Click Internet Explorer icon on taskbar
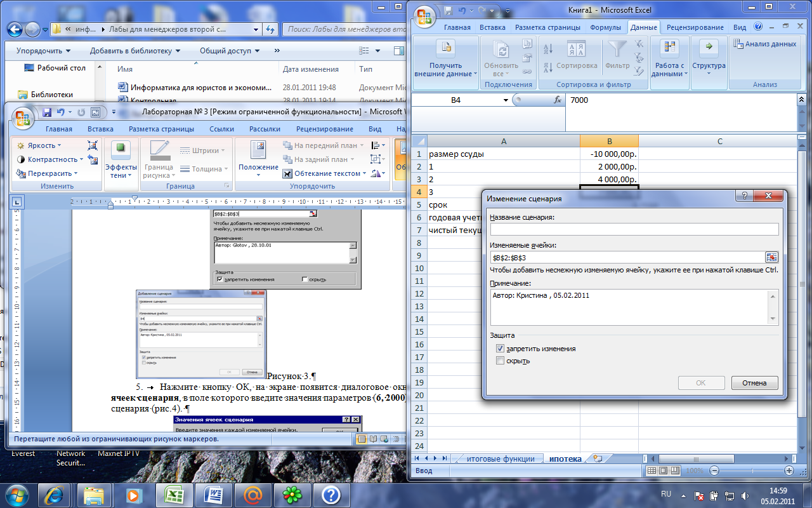The width and height of the screenshot is (812, 508). tap(54, 494)
